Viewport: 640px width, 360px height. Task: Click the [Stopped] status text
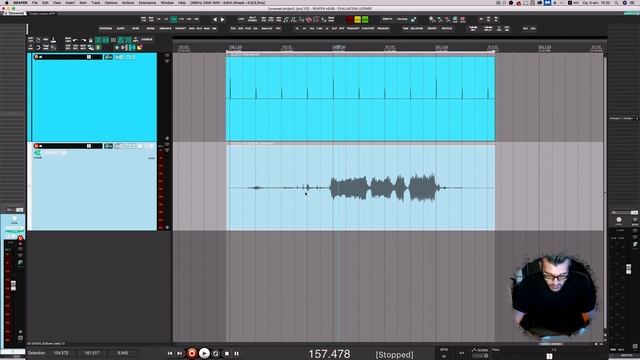394,355
